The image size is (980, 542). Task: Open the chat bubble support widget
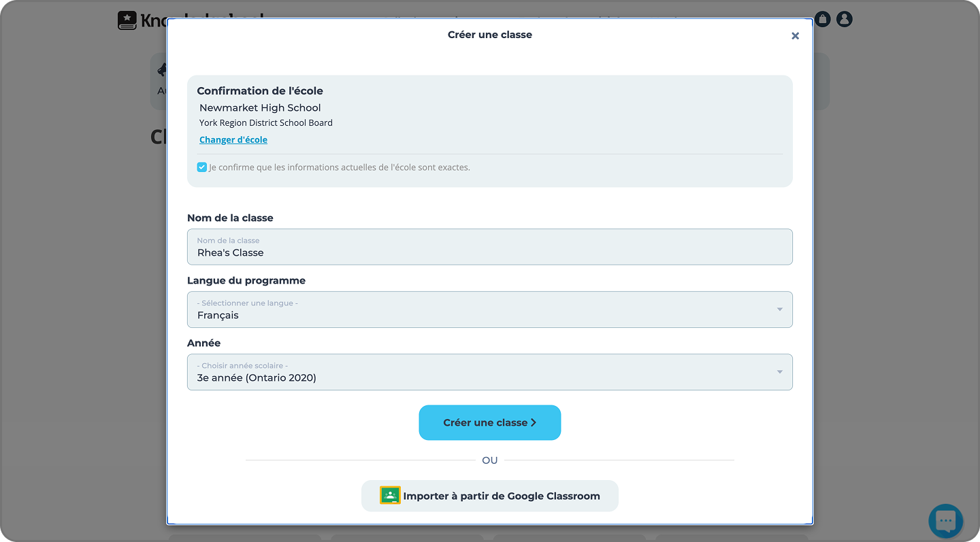point(945,521)
